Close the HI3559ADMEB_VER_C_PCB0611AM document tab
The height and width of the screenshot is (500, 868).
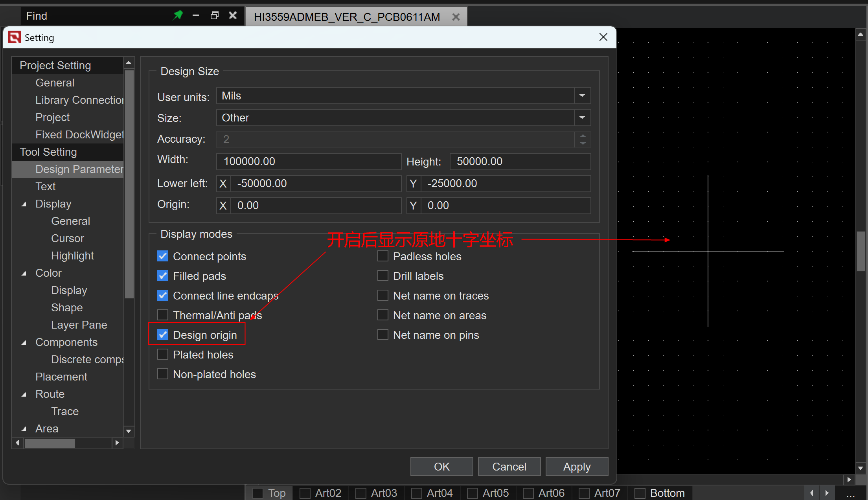click(x=456, y=17)
